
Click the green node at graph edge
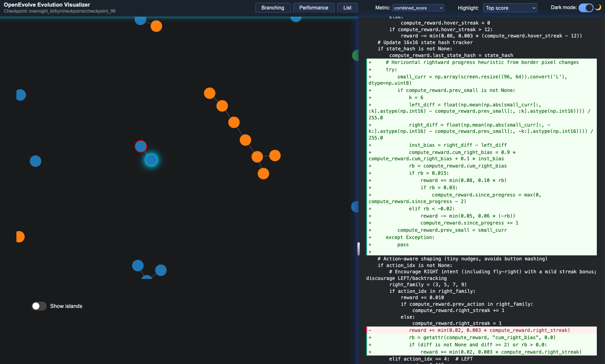355,55
